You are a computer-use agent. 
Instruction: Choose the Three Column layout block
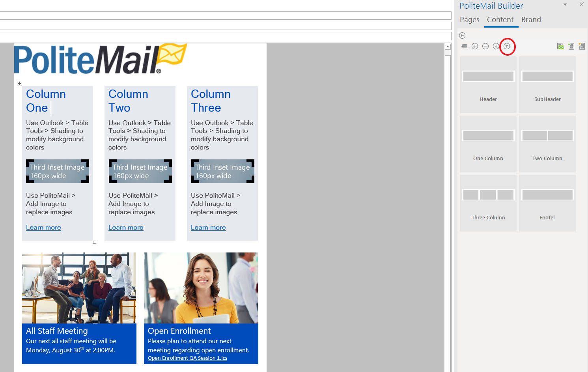(x=488, y=203)
